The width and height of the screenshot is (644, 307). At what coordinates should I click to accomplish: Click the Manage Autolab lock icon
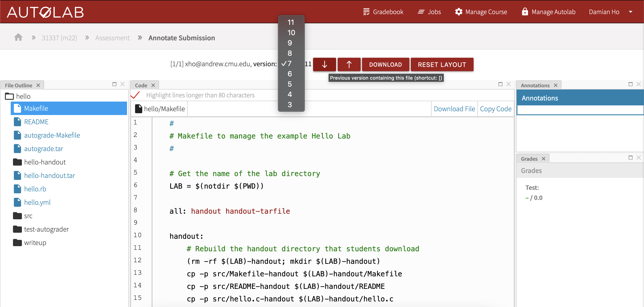point(525,12)
